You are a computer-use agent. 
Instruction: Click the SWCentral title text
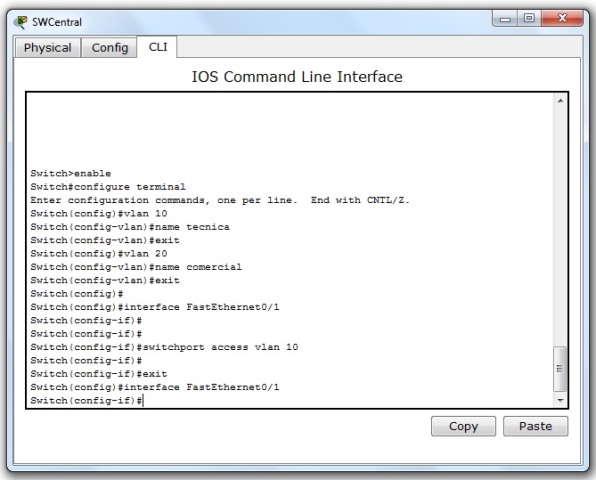57,22
